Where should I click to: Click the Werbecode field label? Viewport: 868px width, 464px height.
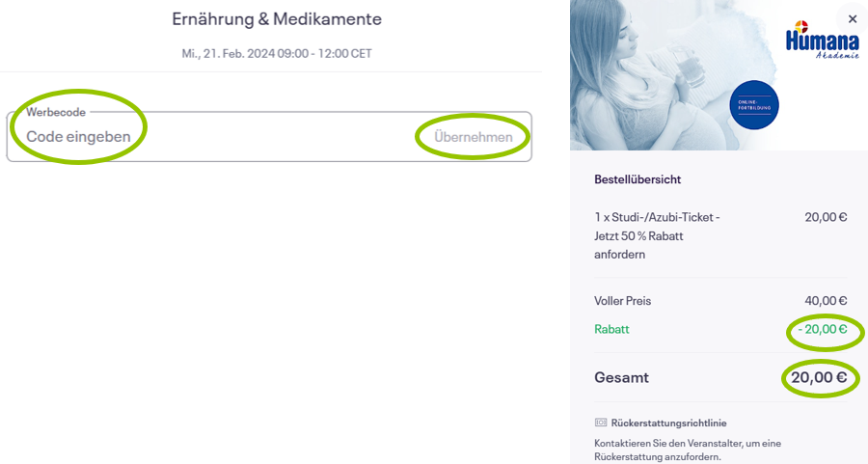pos(56,112)
